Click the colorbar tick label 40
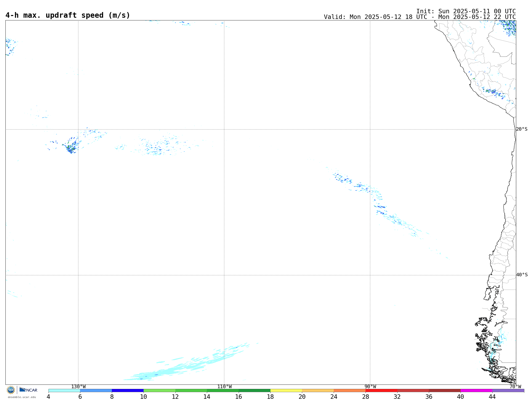The image size is (532, 400). pos(461,397)
